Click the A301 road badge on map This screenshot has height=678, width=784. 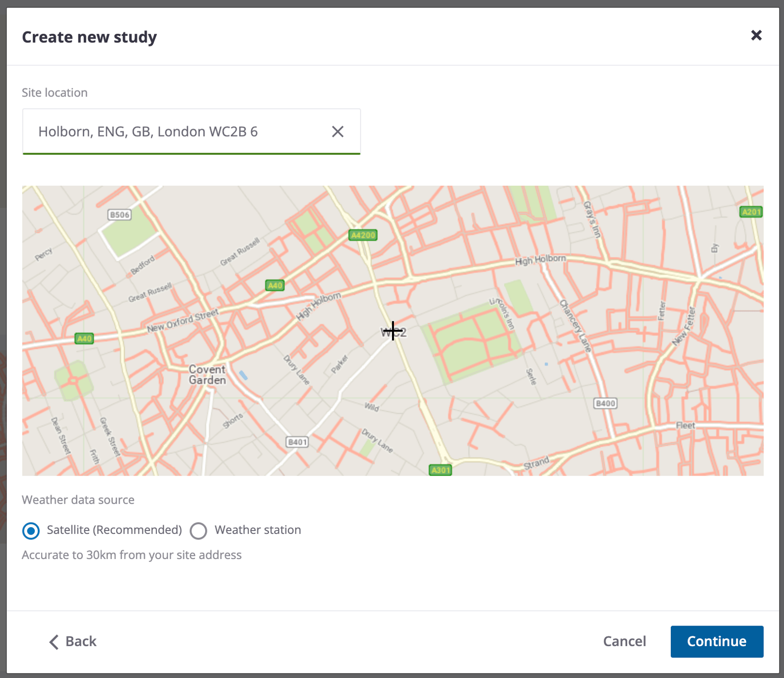click(440, 470)
